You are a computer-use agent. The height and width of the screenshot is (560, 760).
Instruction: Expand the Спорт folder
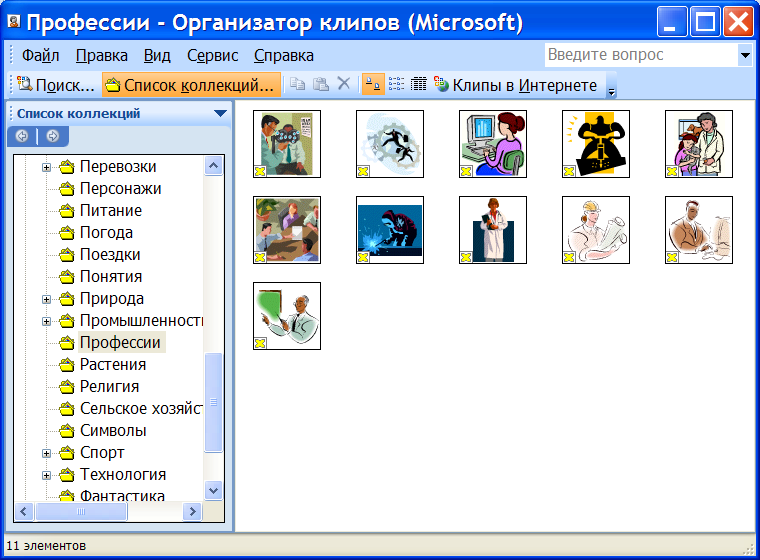[x=46, y=453]
